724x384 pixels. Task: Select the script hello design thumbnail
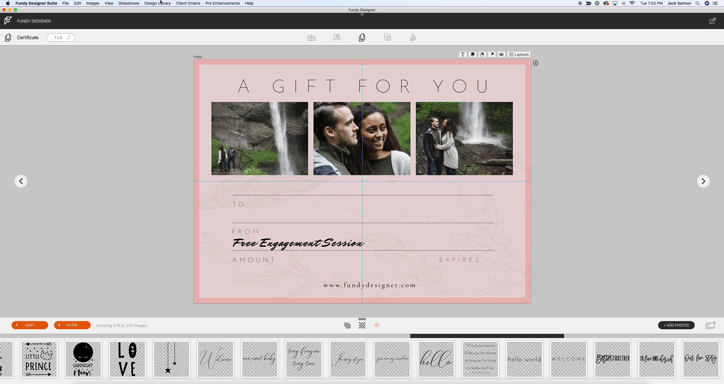pos(436,360)
